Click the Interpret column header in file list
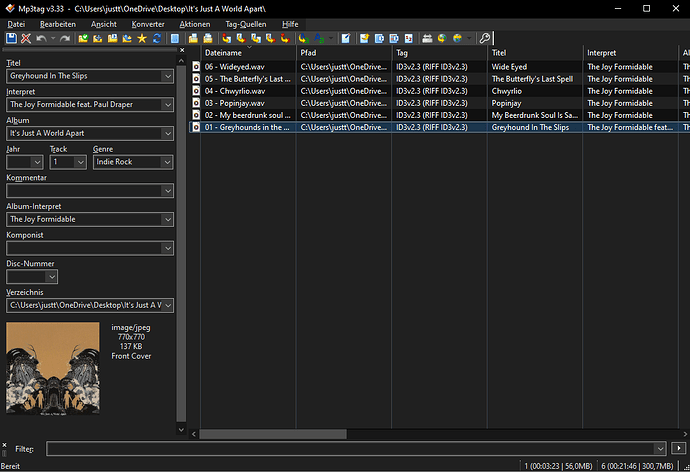 (x=631, y=53)
